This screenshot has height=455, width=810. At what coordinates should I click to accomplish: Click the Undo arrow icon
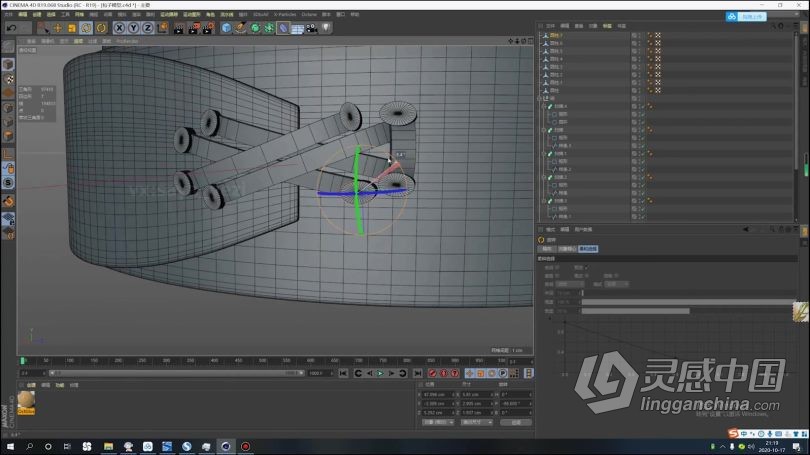coord(11,28)
